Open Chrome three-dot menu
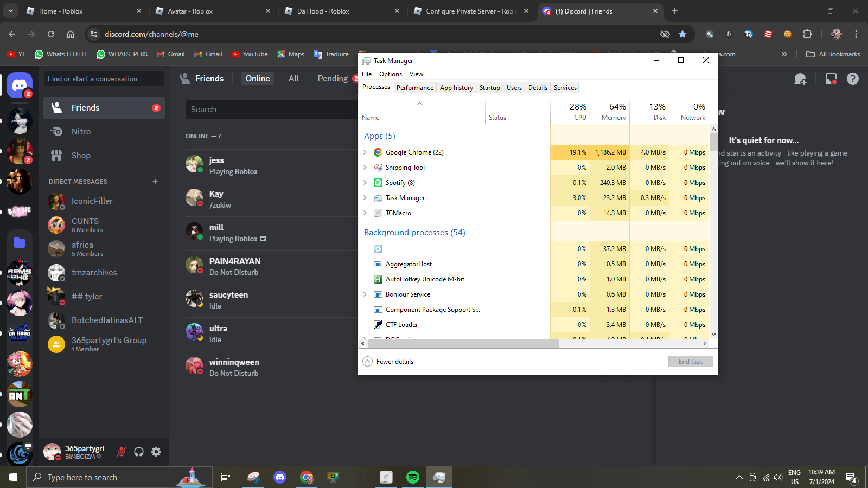 (x=856, y=34)
